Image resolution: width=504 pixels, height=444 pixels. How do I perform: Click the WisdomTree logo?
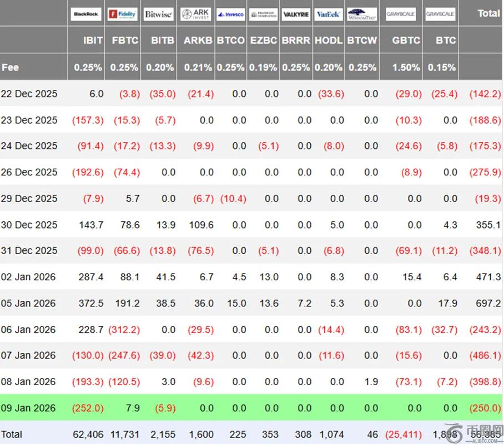(x=362, y=14)
